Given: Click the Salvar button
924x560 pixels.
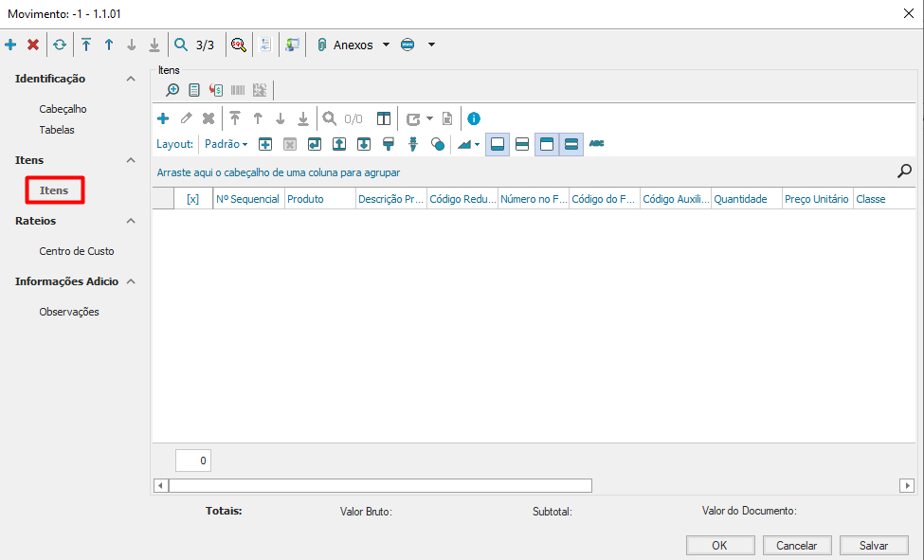Looking at the screenshot, I should (x=873, y=545).
